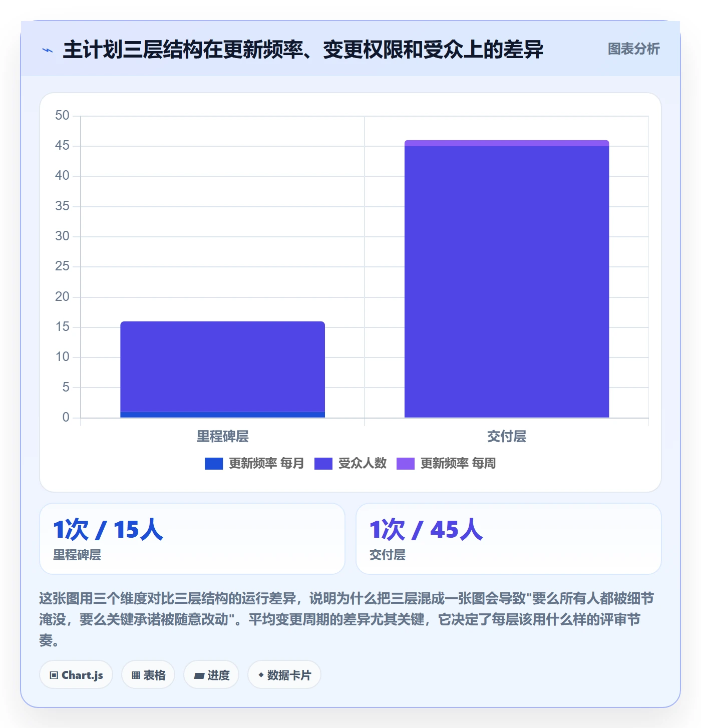This screenshot has width=701, height=728.
Task: Click the 更新频率 每月 legend label
Action: [x=266, y=464]
